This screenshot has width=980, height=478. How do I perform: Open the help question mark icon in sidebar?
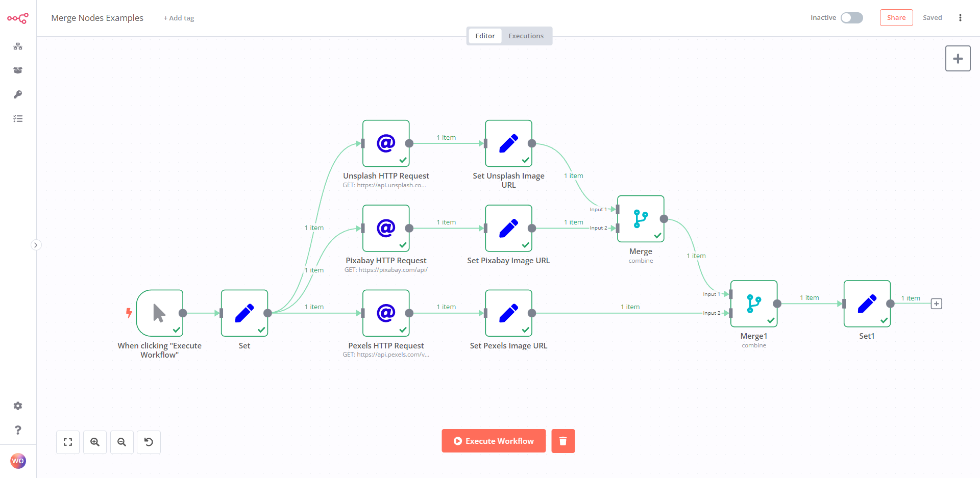[18, 430]
